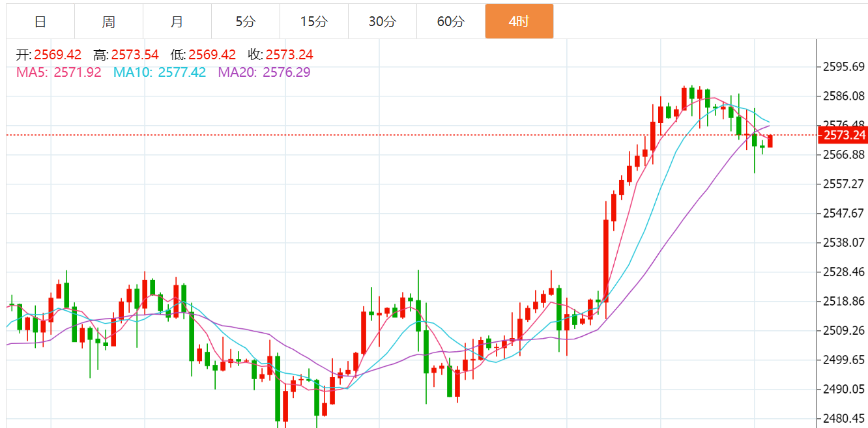Switch to the 周 (weekly) timeframe tab
Viewport: 868px width, 428px height.
click(x=109, y=21)
